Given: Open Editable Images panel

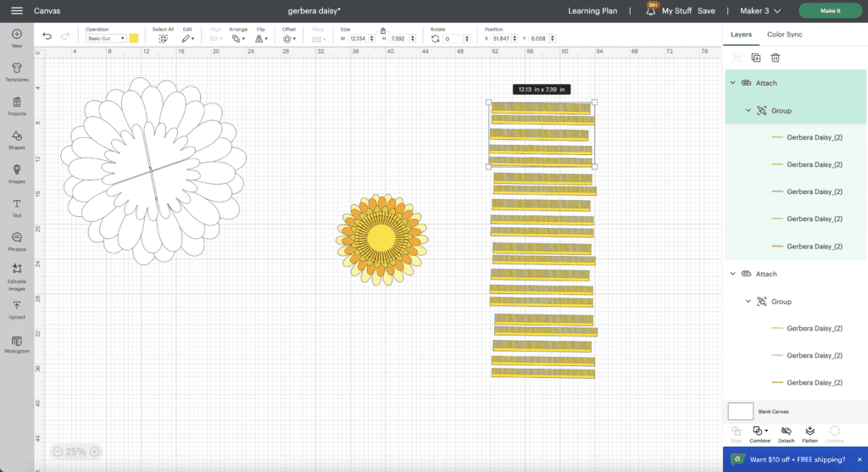Looking at the screenshot, I should tap(17, 276).
